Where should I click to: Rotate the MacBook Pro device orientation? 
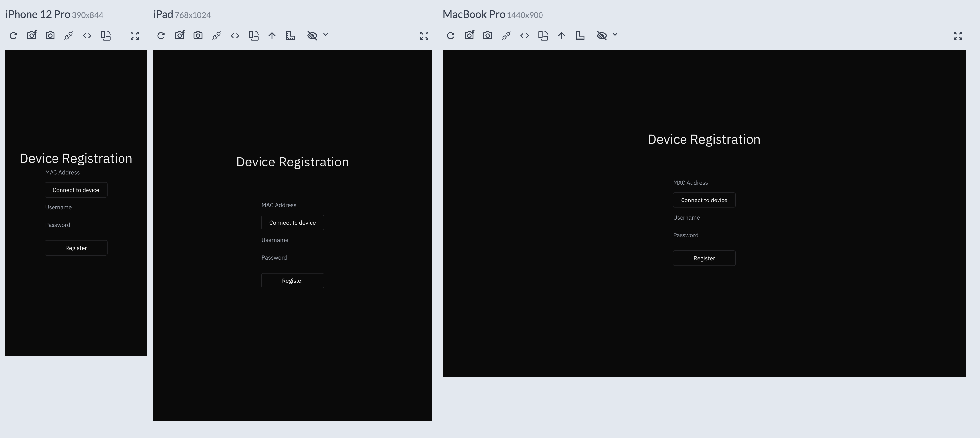(x=543, y=35)
